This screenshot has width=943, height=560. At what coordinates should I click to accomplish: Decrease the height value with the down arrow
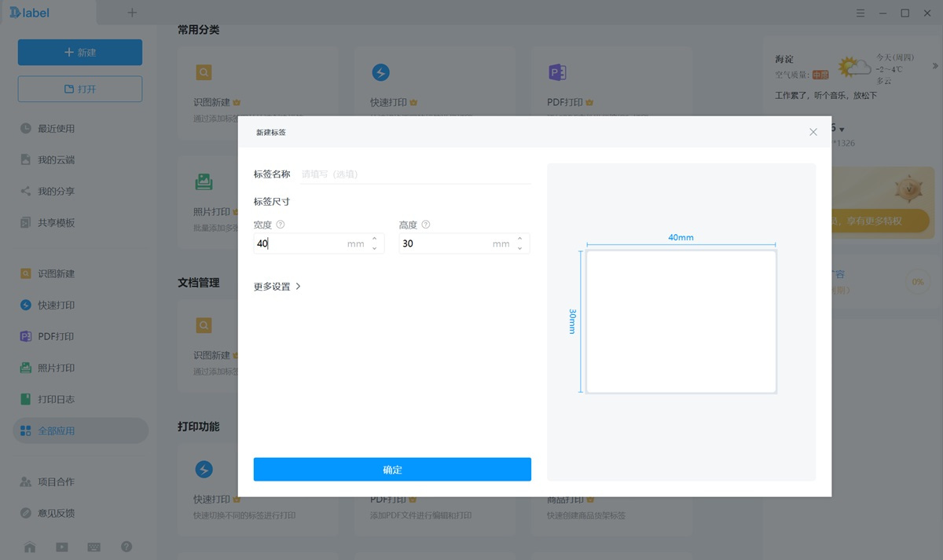[519, 248]
